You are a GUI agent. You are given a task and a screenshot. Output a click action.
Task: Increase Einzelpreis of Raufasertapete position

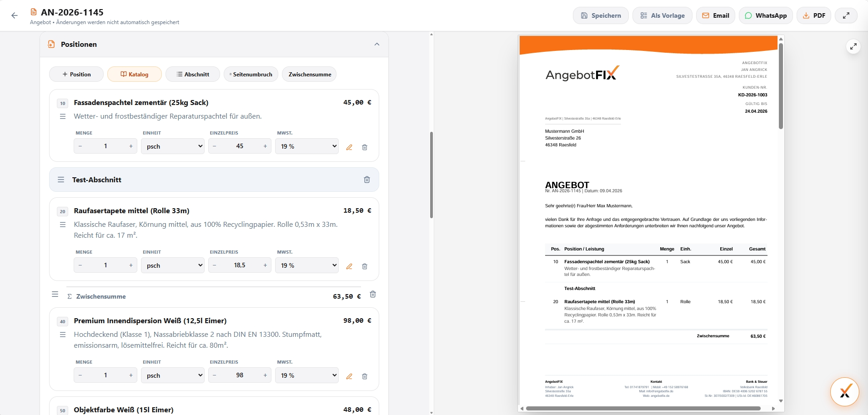[265, 265]
